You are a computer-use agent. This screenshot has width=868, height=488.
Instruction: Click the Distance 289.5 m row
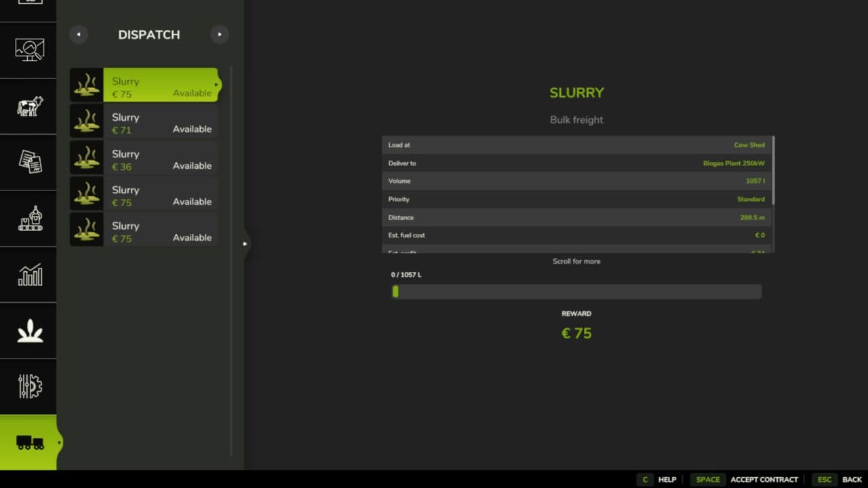[x=576, y=218]
